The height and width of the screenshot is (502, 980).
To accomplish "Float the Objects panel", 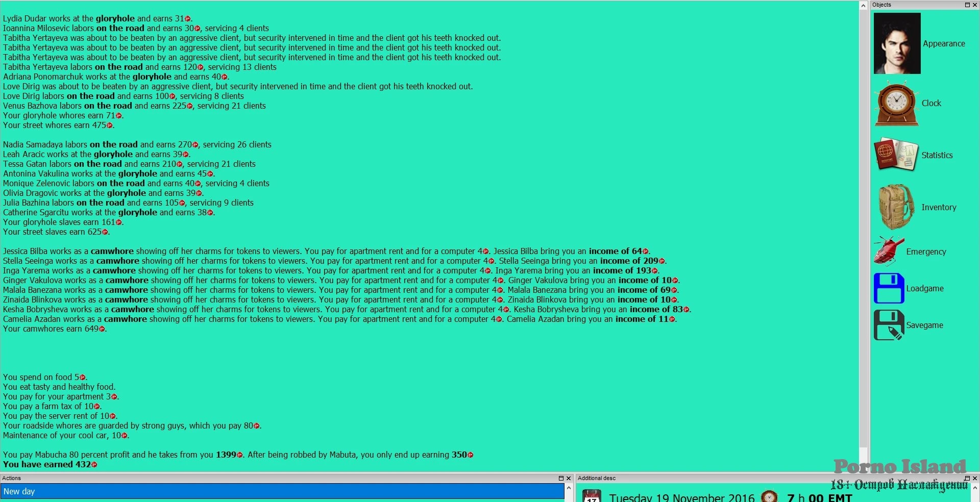I will [967, 5].
